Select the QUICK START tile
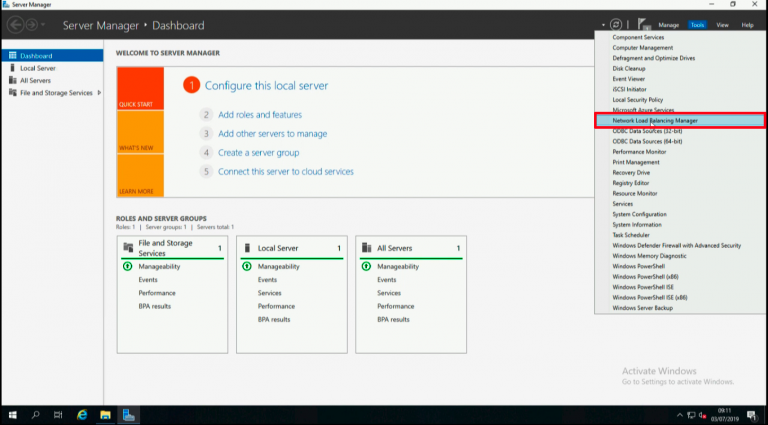The image size is (768, 425). tap(141, 88)
